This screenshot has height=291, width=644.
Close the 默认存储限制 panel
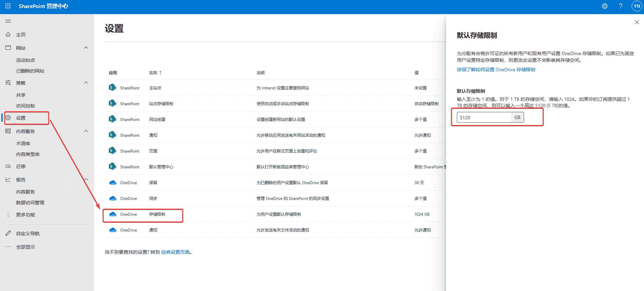(x=637, y=22)
